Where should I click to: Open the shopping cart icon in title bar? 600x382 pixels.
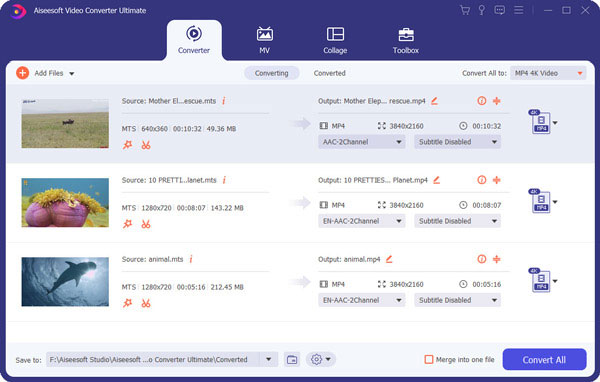pyautogui.click(x=465, y=10)
